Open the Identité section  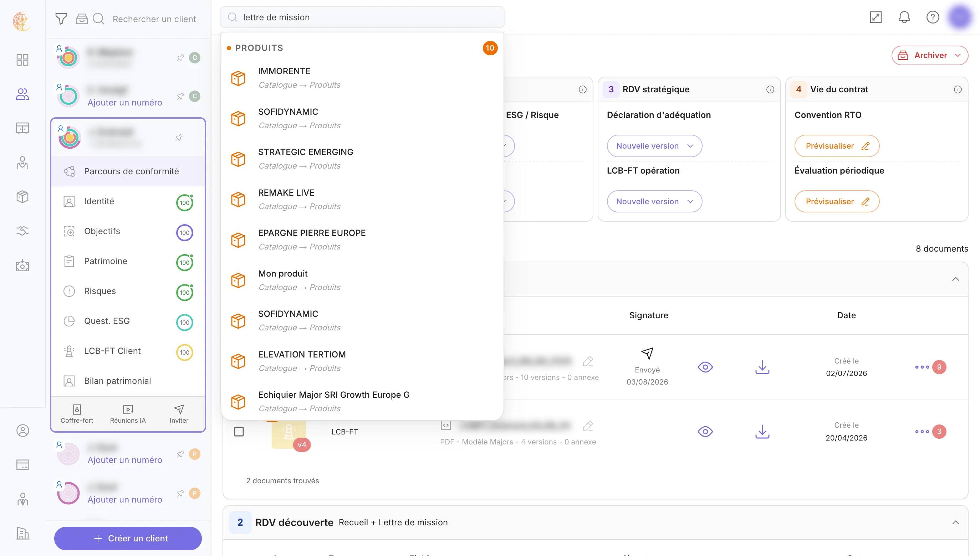(x=128, y=201)
